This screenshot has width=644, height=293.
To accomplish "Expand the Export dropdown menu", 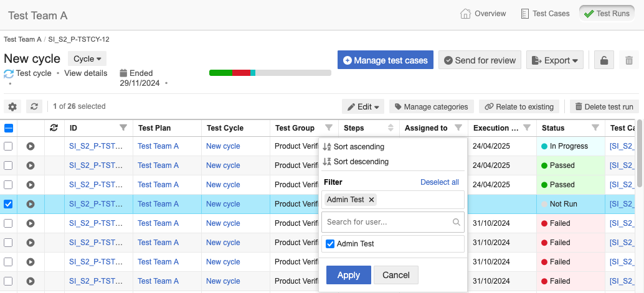I will pos(554,60).
